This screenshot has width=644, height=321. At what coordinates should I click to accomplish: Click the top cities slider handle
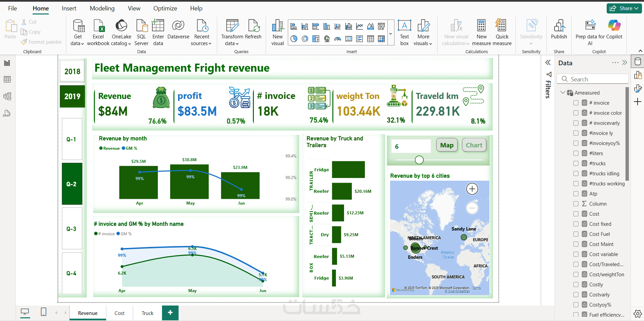419,160
